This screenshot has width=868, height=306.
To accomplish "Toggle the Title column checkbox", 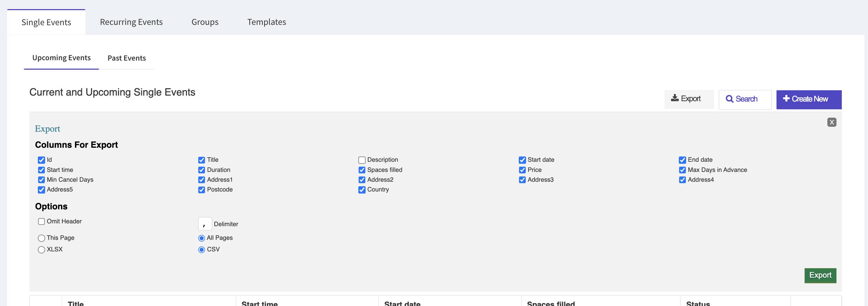I will tap(201, 160).
